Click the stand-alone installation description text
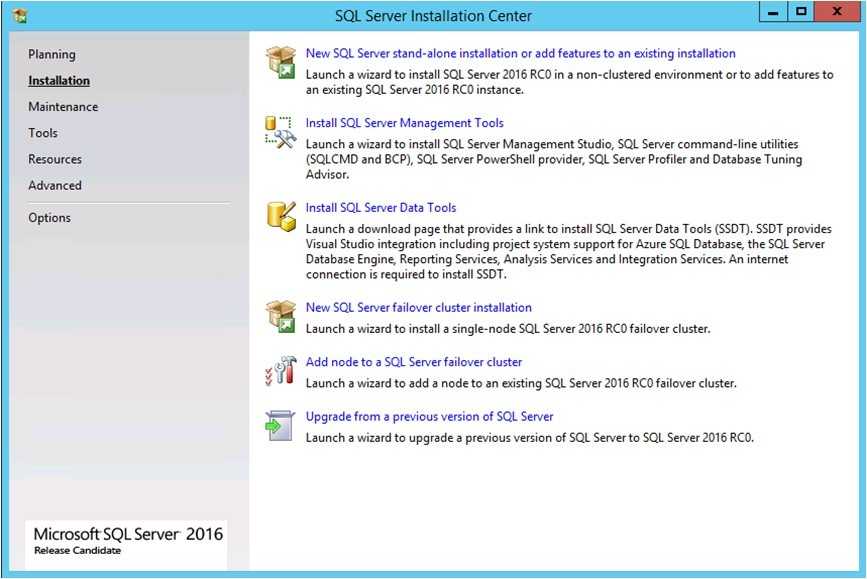The width and height of the screenshot is (867, 579). click(x=570, y=82)
